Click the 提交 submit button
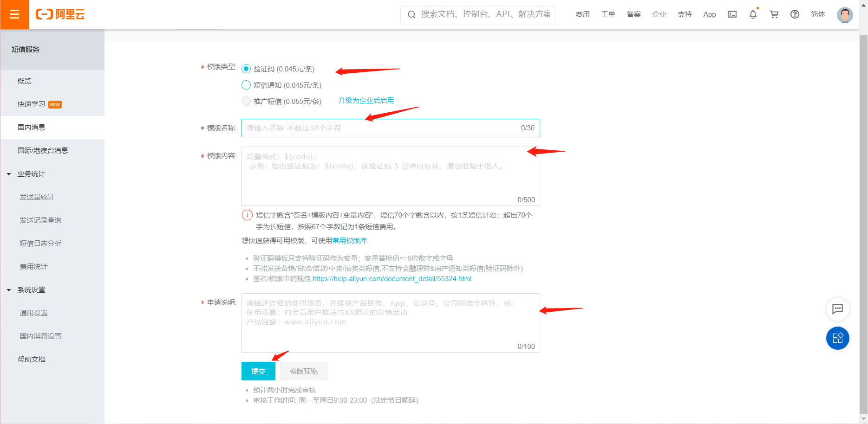868x424 pixels. 258,371
